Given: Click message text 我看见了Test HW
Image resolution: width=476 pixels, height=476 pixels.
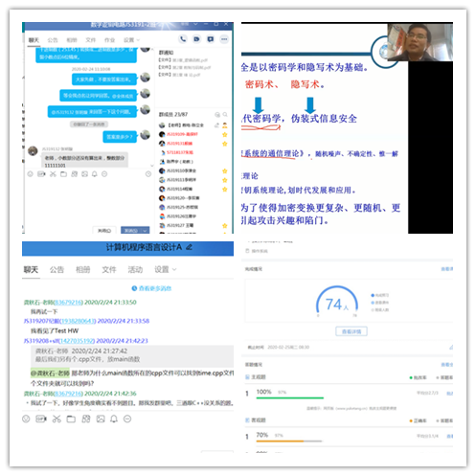Looking at the screenshot, I should 55,330.
